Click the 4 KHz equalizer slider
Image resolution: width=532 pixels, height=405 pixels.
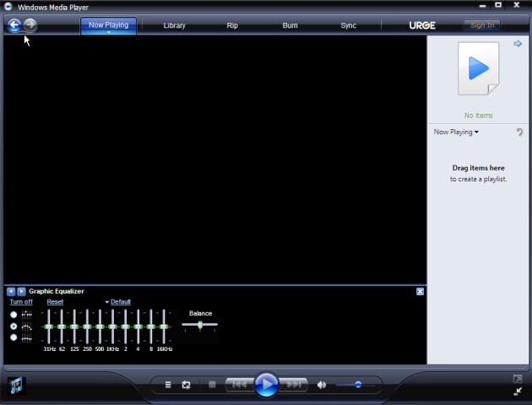tap(138, 327)
